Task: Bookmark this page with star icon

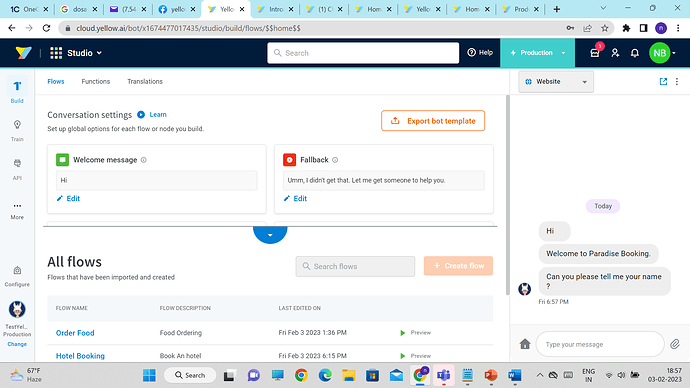Action: click(x=605, y=28)
